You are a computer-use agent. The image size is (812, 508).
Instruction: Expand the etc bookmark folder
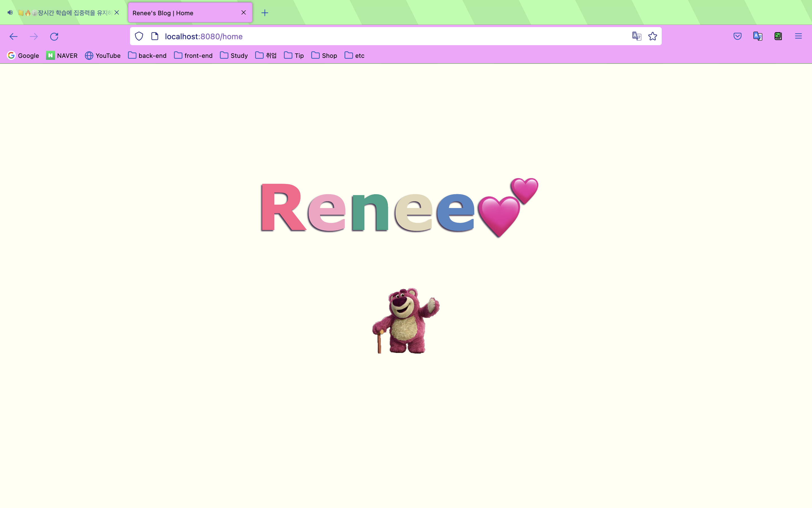[x=355, y=55]
